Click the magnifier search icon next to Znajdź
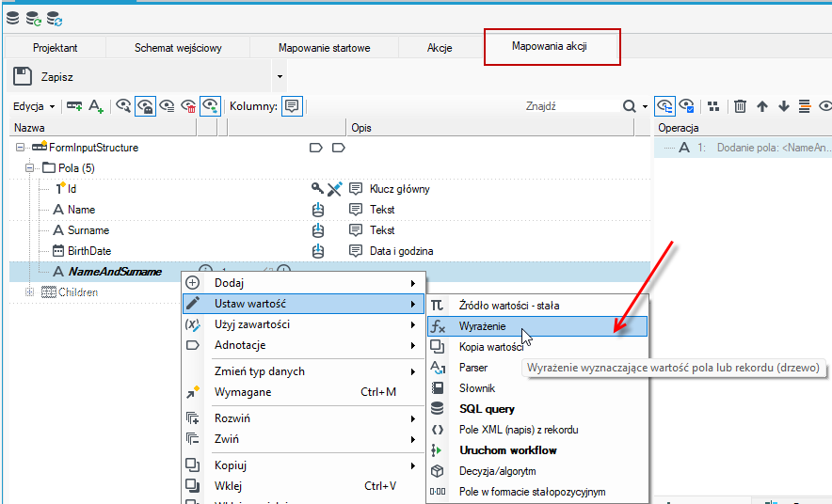Screen dimensions: 832x504 click(630, 106)
